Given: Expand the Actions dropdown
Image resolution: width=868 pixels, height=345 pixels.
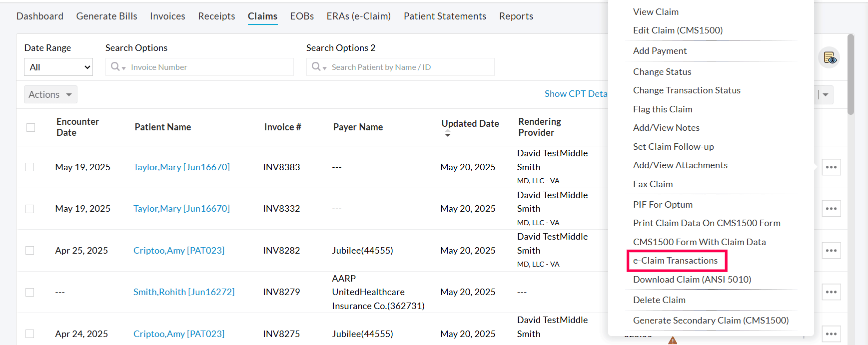Looking at the screenshot, I should [50, 94].
